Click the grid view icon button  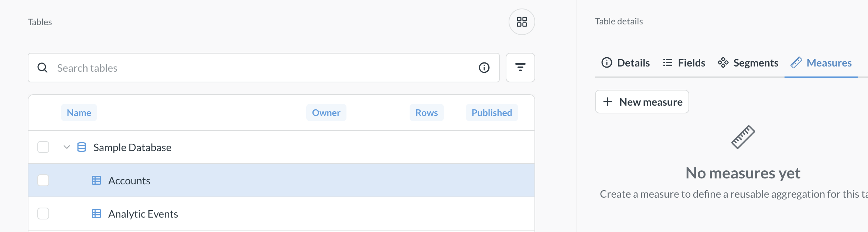click(x=522, y=22)
